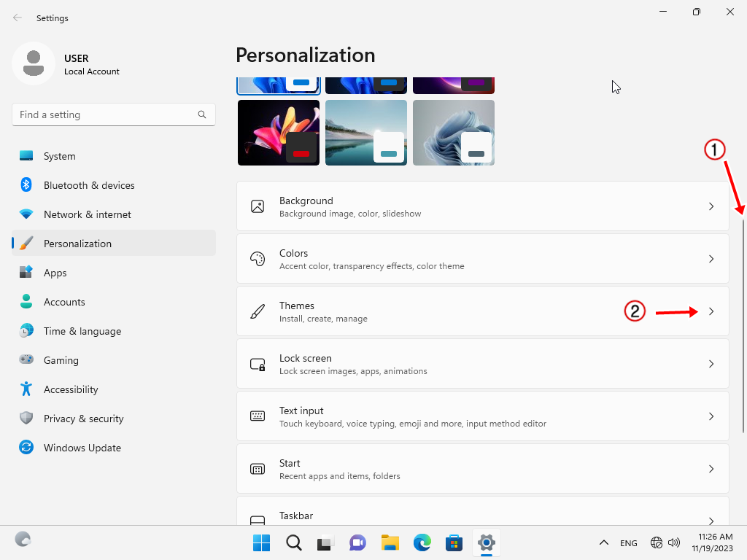This screenshot has height=560, width=747.
Task: Click the Text input keyboard icon
Action: [258, 416]
